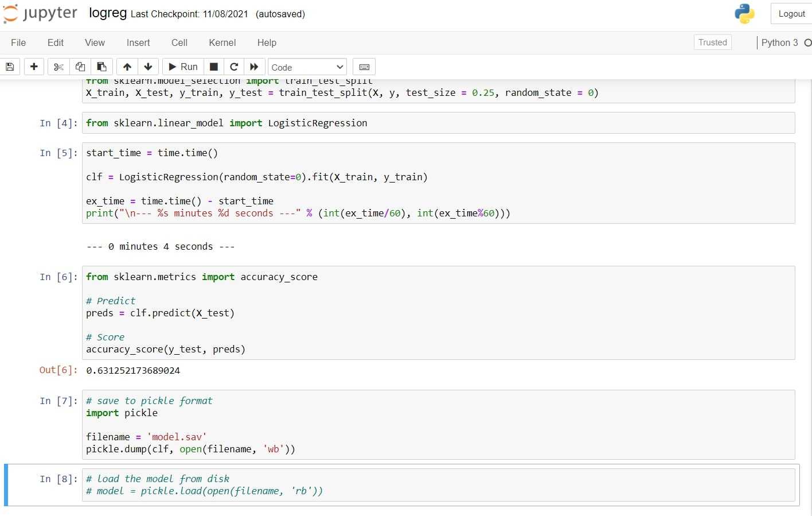The height and width of the screenshot is (516, 812).
Task: Click the logreg notebook title to rename
Action: (108, 13)
